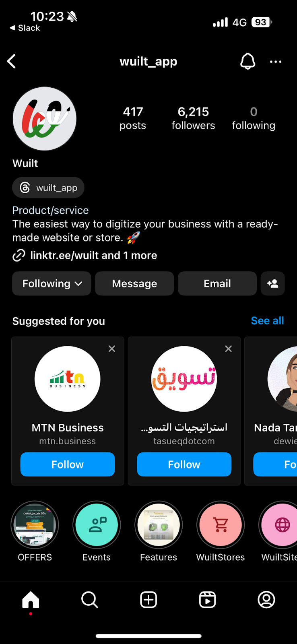Open the three-dot options menu
The height and width of the screenshot is (644, 297).
pos(276,62)
